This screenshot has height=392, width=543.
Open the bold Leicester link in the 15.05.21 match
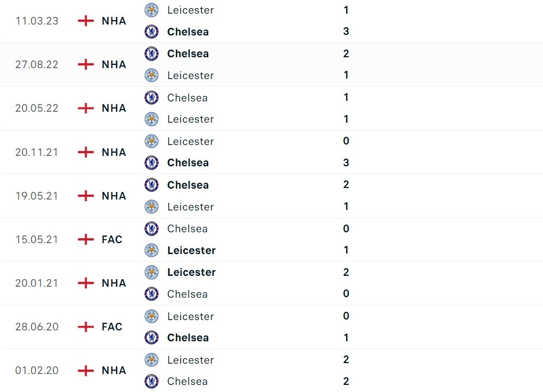[x=191, y=250]
